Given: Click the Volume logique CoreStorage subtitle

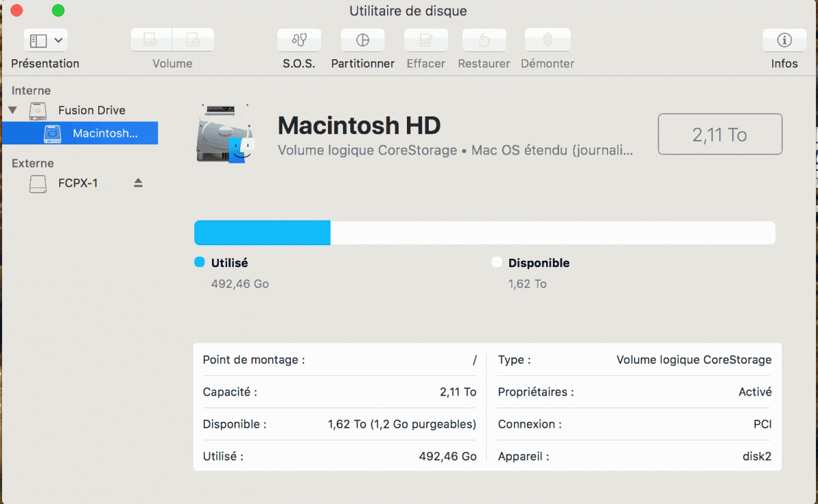Looking at the screenshot, I should click(x=455, y=151).
